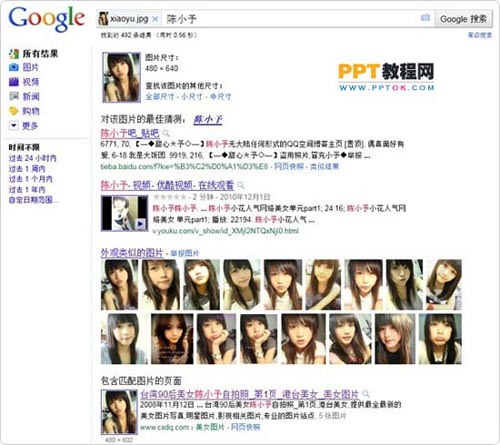Open the advanced search link under the search button

(480, 35)
